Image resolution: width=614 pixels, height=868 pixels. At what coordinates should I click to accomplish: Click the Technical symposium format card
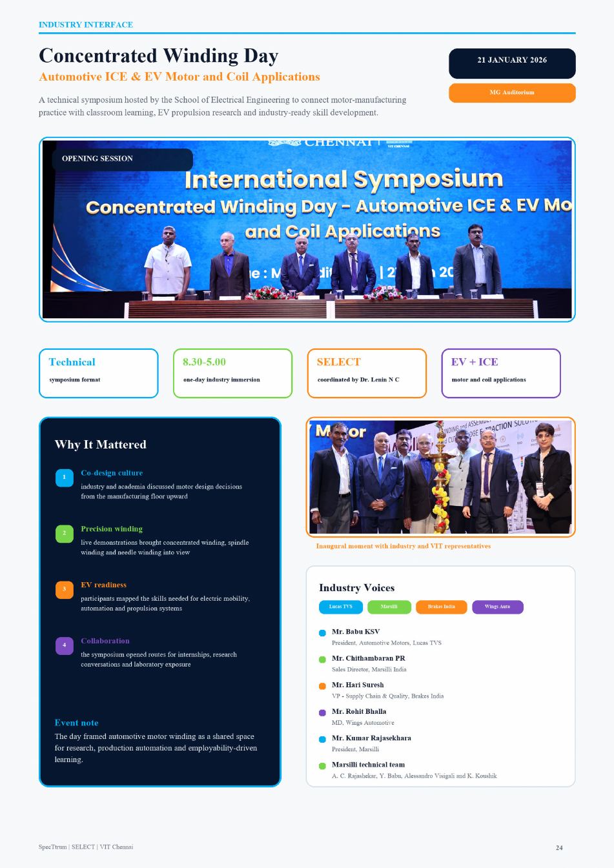point(98,373)
